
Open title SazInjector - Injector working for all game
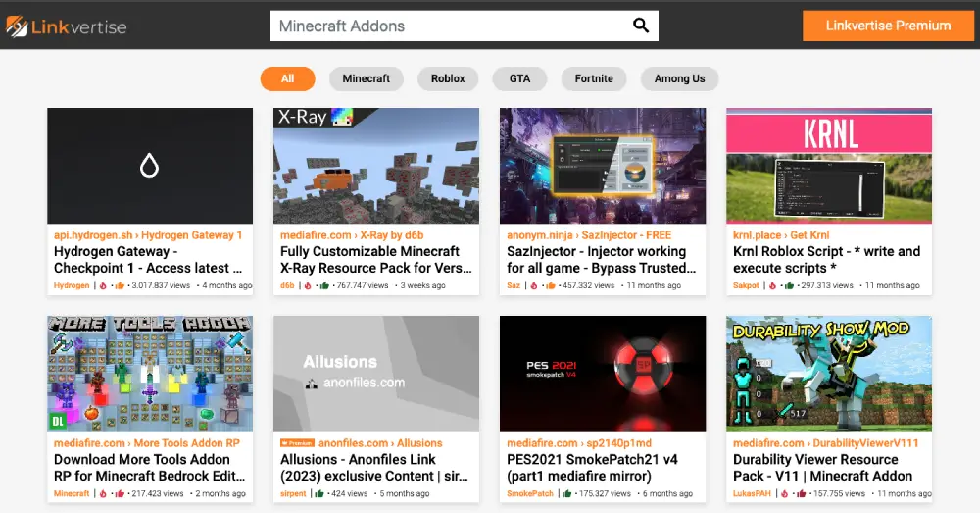pos(602,260)
